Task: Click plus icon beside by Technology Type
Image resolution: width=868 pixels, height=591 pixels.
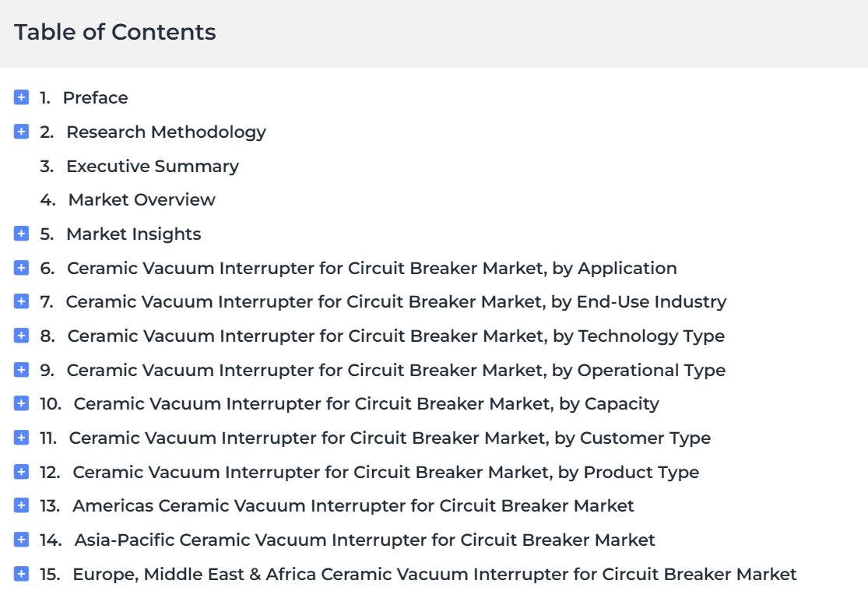Action: point(21,336)
